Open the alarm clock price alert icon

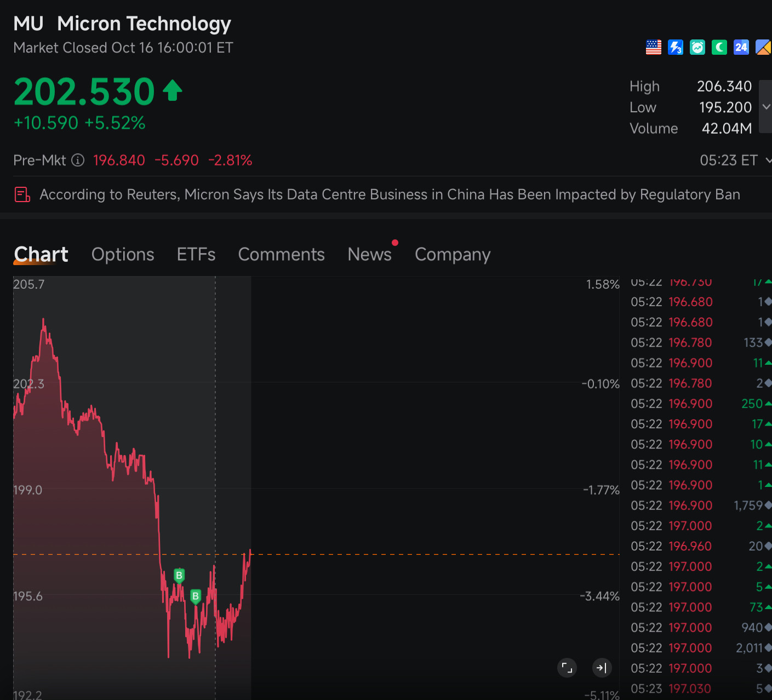click(697, 48)
